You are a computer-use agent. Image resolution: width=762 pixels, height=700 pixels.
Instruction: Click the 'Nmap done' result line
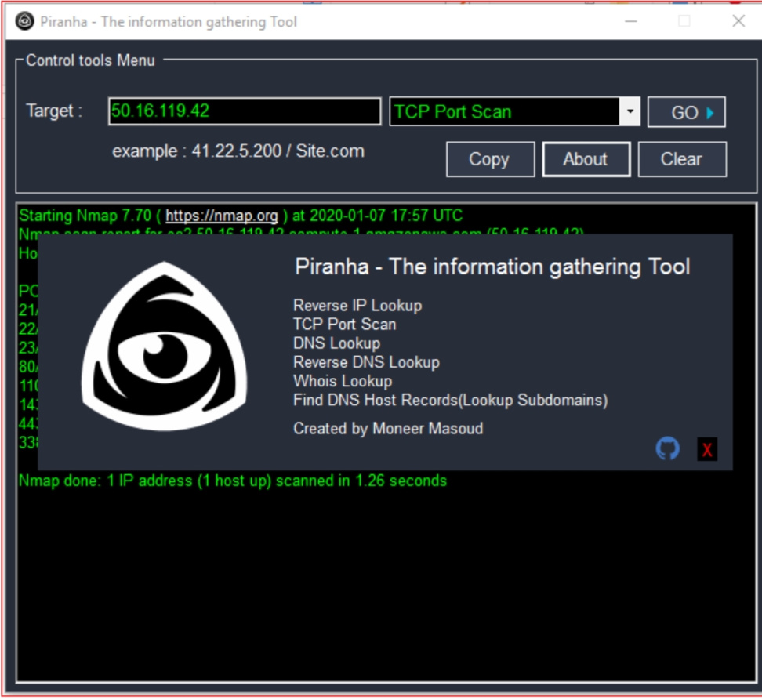233,481
